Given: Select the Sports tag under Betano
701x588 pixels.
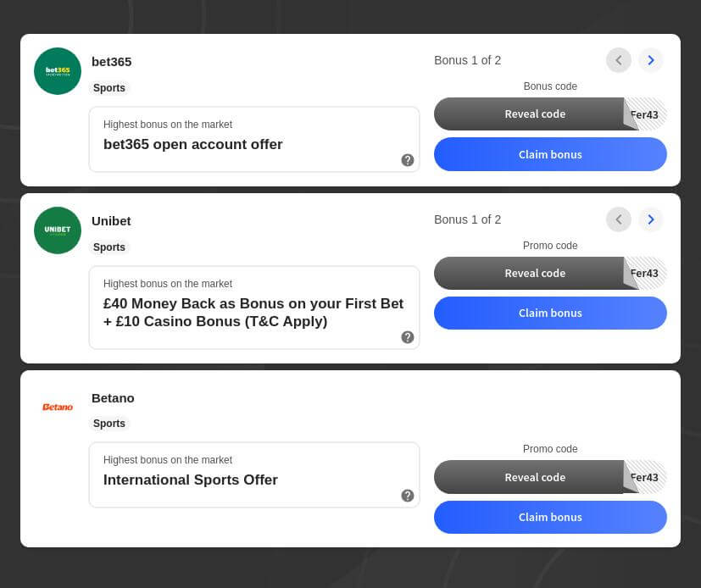Looking at the screenshot, I should tap(109, 424).
